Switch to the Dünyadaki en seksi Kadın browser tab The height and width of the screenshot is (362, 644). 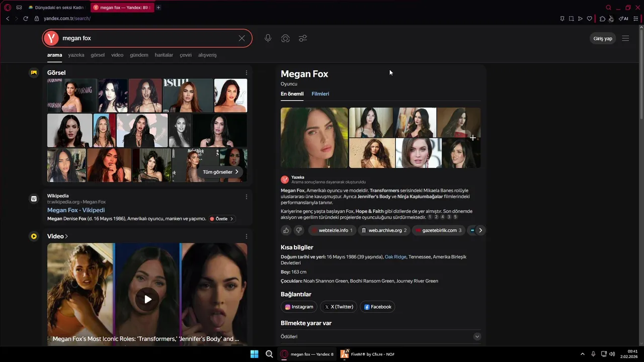point(57,8)
